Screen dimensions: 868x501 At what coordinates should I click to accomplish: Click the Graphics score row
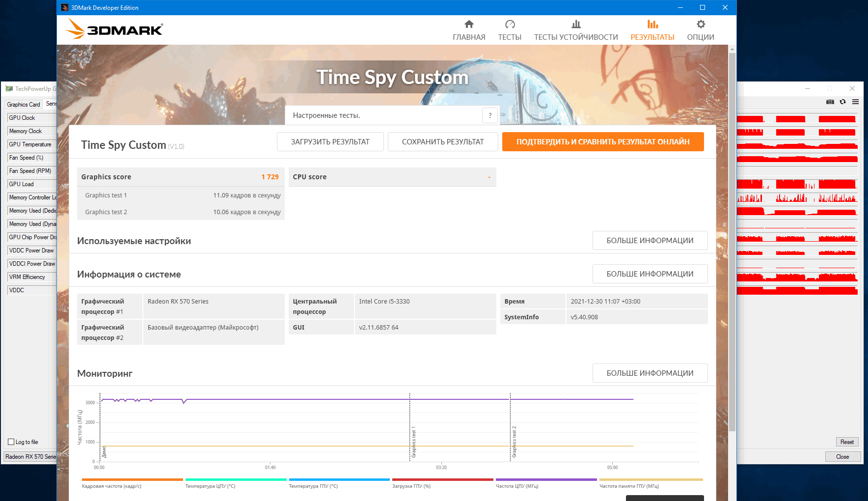click(x=181, y=177)
